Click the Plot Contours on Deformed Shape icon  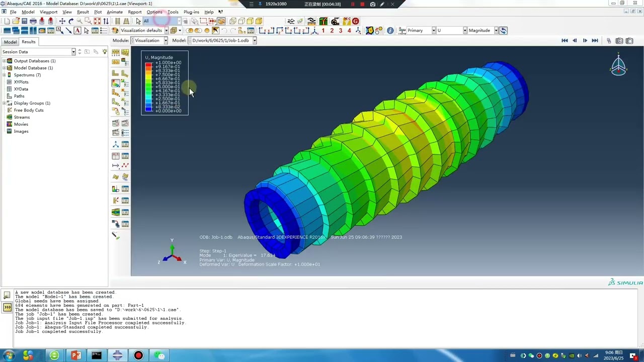click(x=116, y=84)
